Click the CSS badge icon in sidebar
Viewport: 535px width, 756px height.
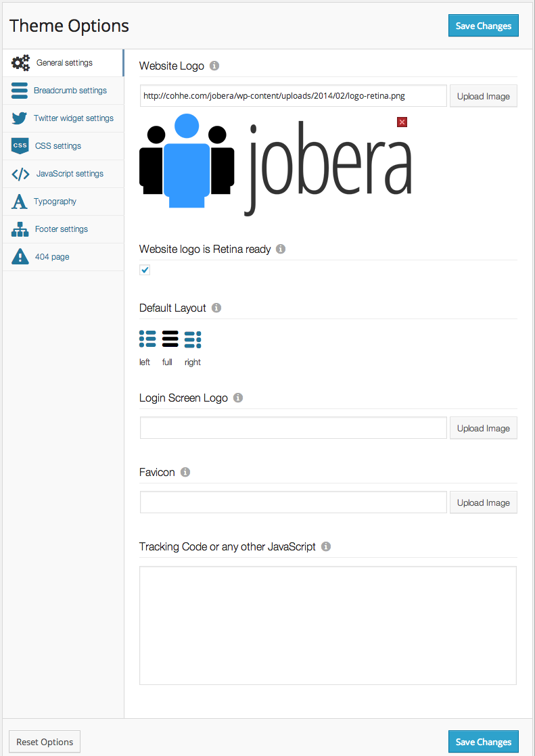(x=20, y=146)
